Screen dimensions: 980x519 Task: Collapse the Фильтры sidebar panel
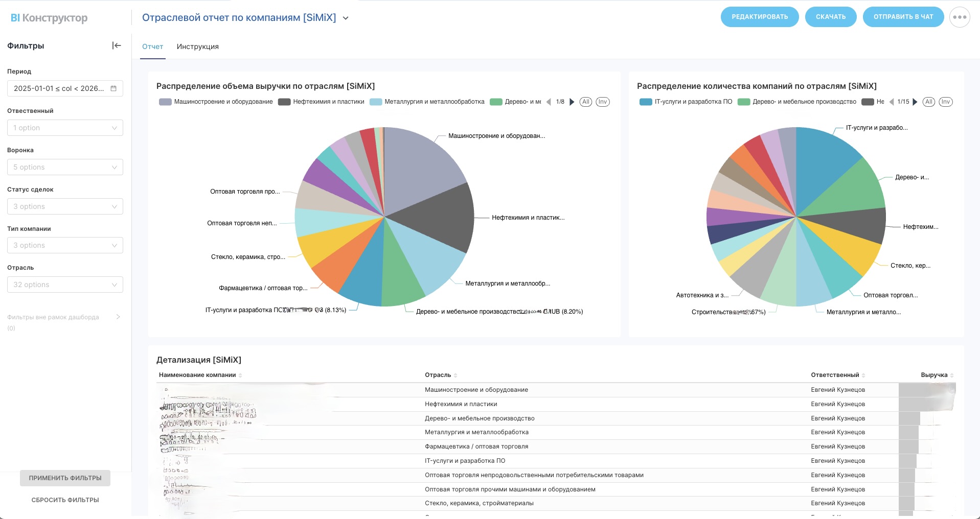coord(117,45)
